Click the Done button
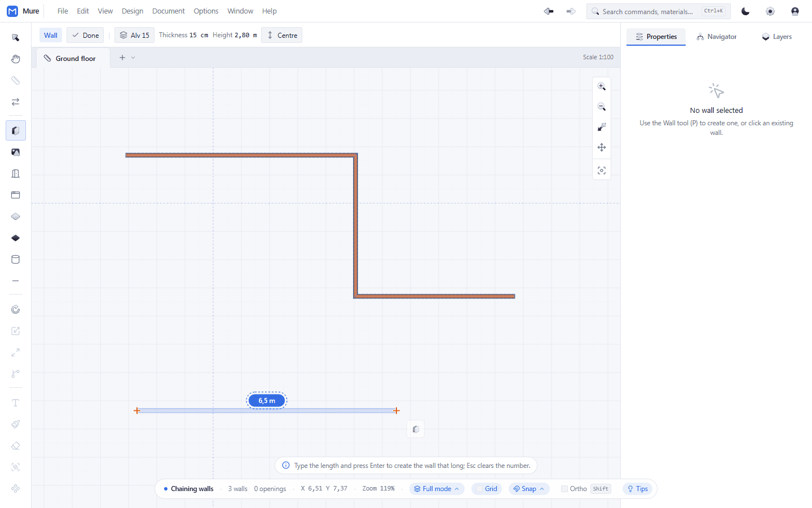 point(85,35)
